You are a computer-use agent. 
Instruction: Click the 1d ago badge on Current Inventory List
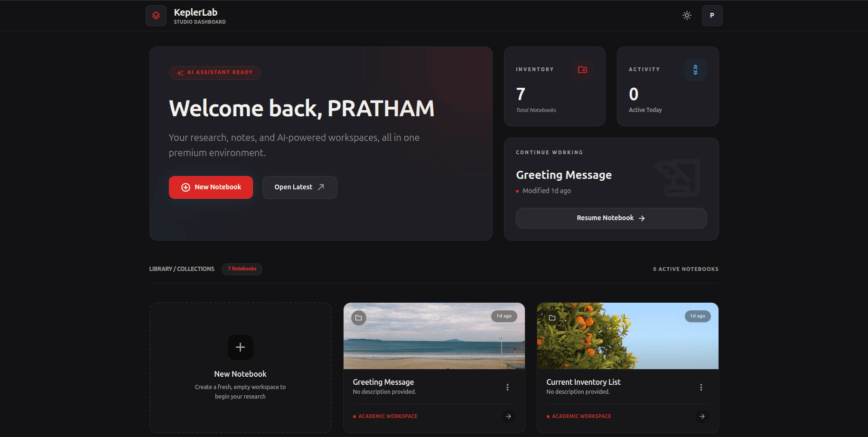coord(698,316)
